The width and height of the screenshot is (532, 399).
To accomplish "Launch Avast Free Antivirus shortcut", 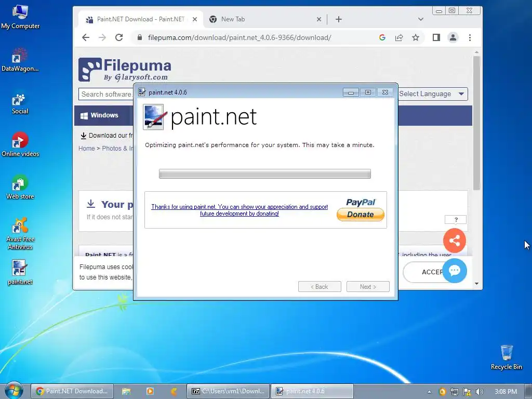I will [x=20, y=234].
